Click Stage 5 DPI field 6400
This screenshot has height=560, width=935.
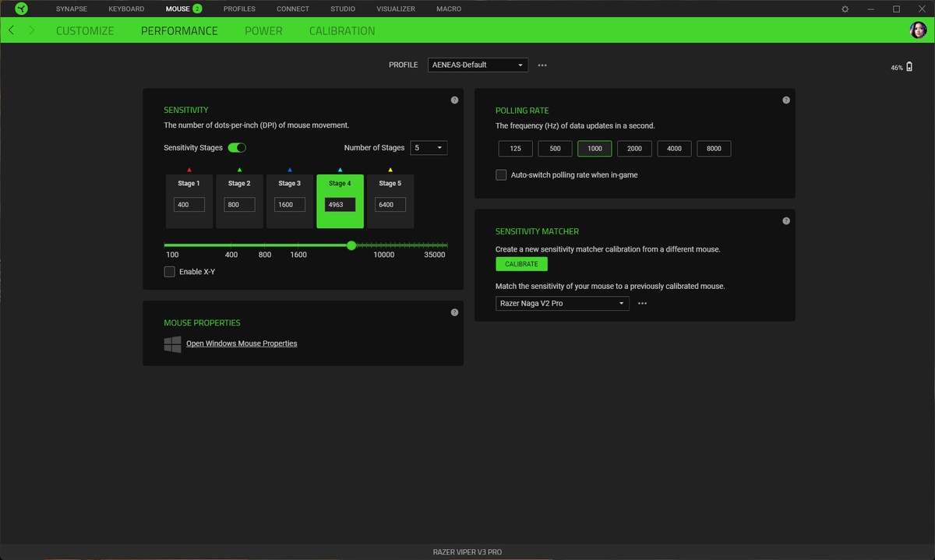(x=390, y=205)
